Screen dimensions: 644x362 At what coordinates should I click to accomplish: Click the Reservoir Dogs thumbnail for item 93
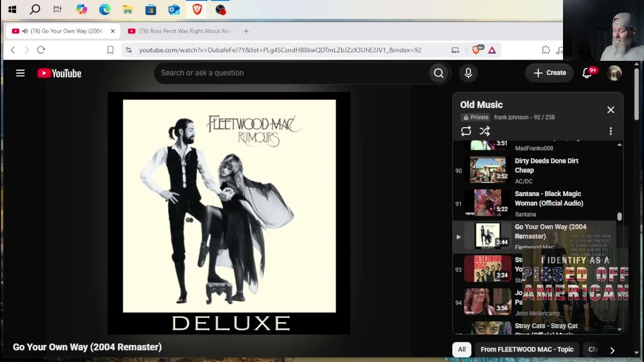[x=488, y=268]
